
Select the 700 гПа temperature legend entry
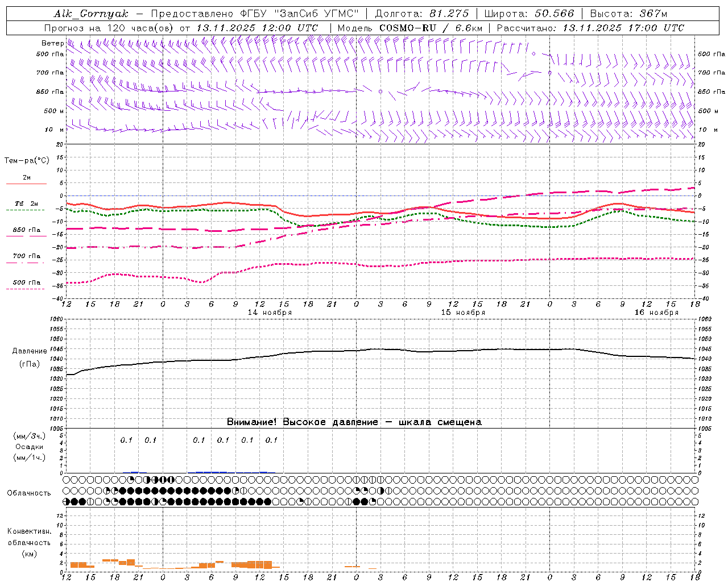(x=27, y=256)
